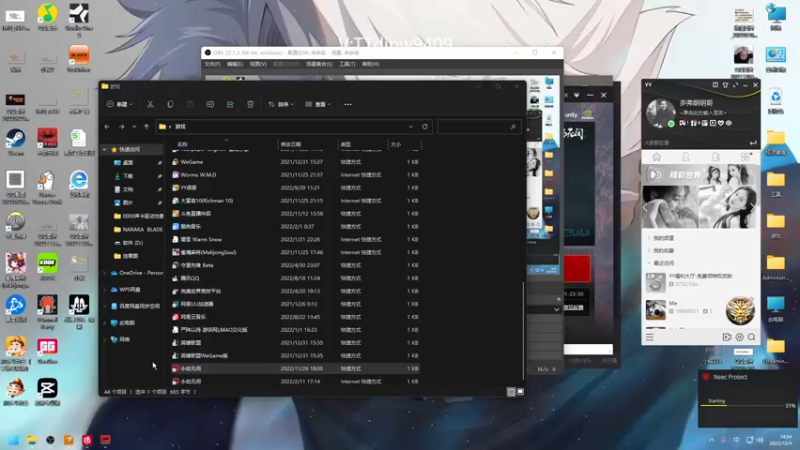
Task: Expand the This PC tree node
Action: [105, 322]
